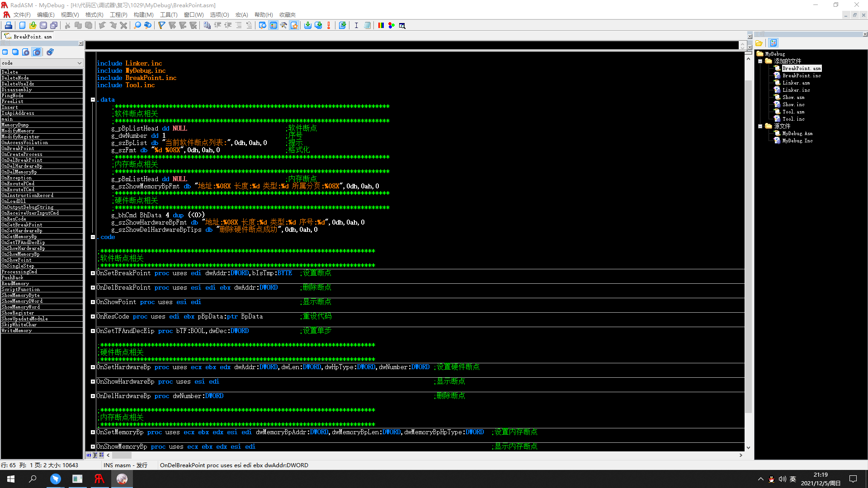Toggle the highlighted output window button

(273, 25)
